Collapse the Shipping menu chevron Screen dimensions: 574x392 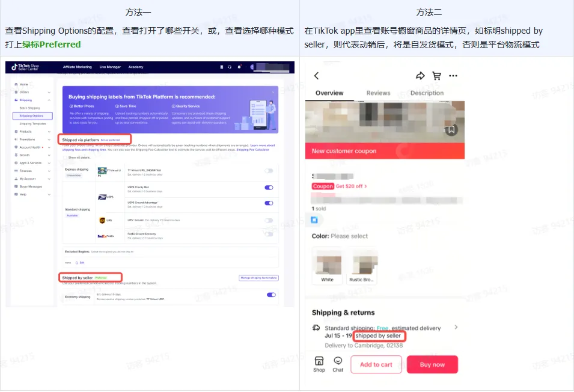49,100
